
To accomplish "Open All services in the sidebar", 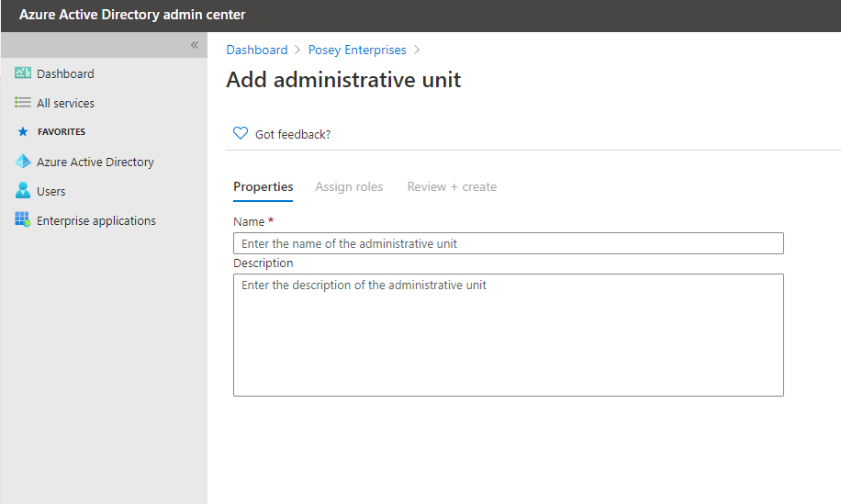I will 65,103.
